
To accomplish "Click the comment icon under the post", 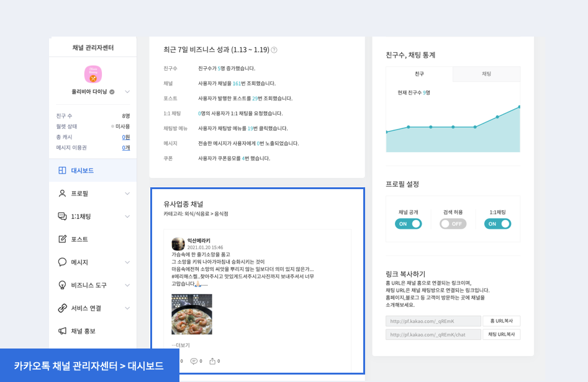I will pos(194,361).
